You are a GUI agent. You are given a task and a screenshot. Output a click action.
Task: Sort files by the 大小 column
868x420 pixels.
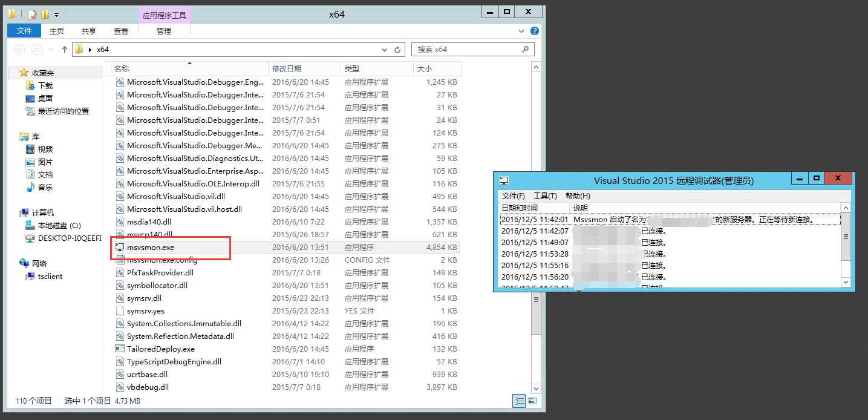(x=437, y=69)
